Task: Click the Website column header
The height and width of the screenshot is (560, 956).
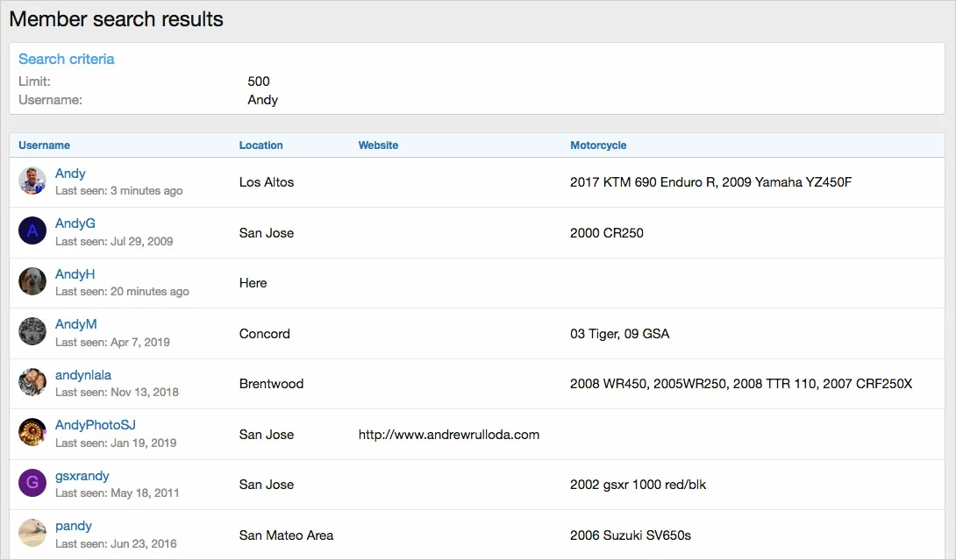Action: click(x=378, y=145)
